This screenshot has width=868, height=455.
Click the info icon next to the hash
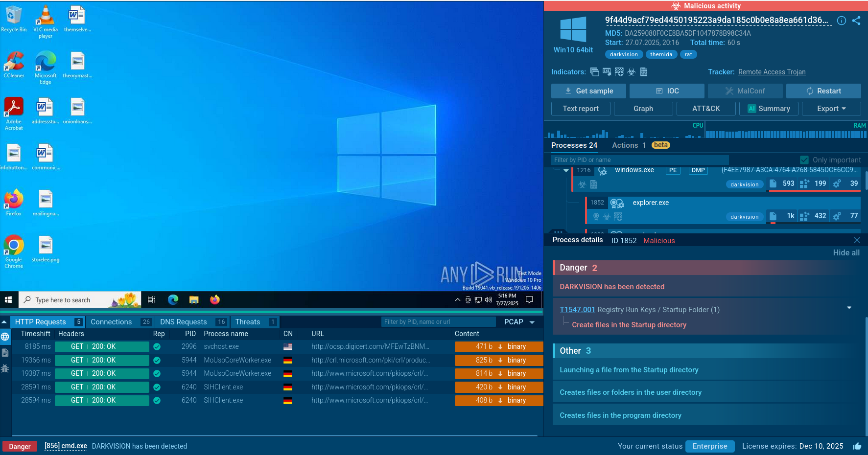[841, 21]
